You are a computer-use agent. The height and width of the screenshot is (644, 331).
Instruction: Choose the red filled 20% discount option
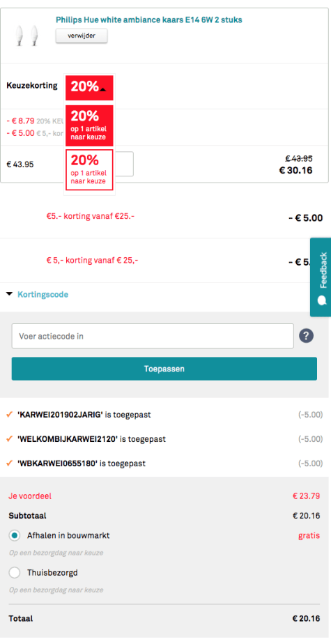click(x=89, y=125)
